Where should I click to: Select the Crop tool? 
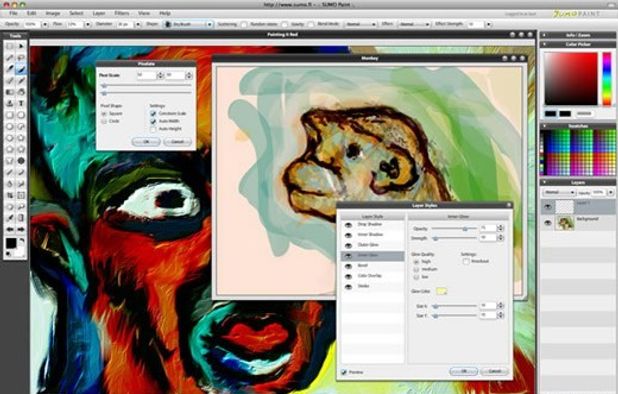[x=10, y=195]
